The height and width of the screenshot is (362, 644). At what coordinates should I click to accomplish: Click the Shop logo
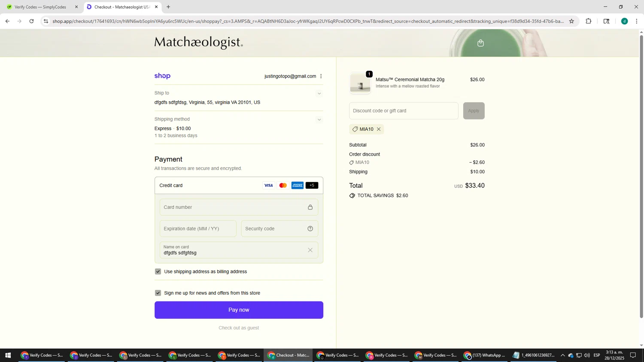click(x=162, y=76)
